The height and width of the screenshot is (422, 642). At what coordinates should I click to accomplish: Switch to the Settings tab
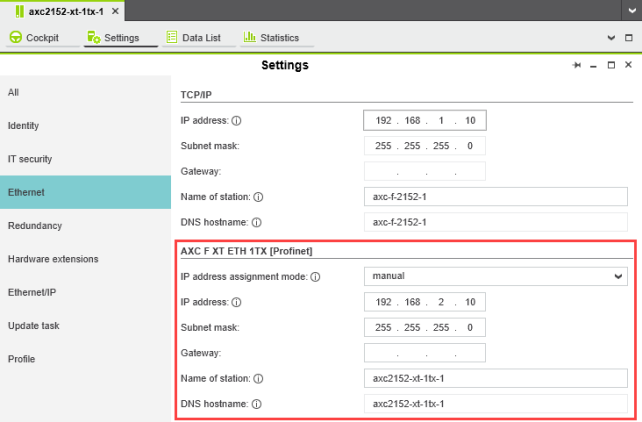(x=121, y=38)
